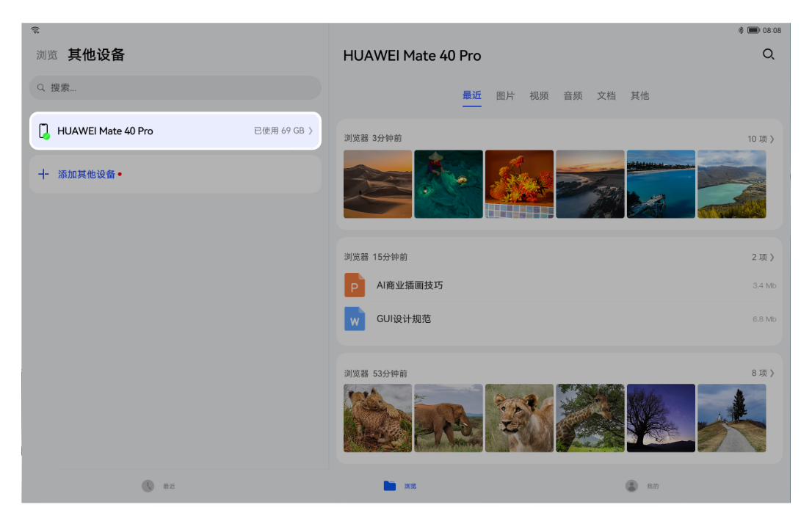Open the desert dunes photo thumbnail

[x=377, y=184]
